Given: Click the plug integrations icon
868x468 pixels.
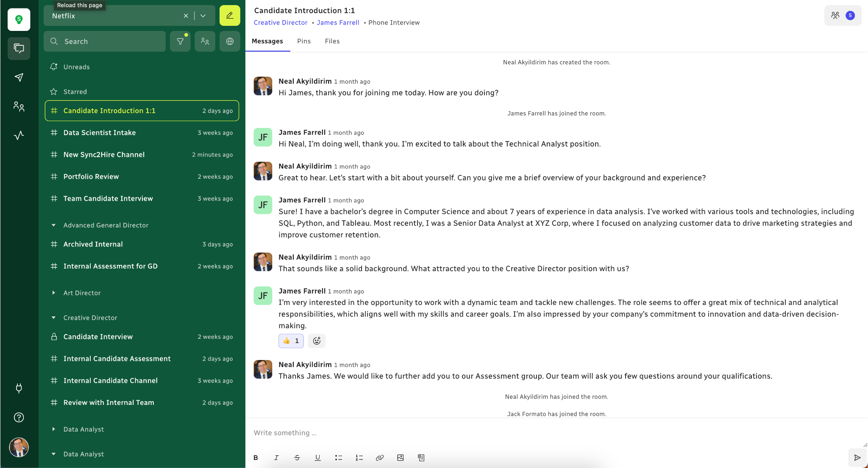Looking at the screenshot, I should click(x=19, y=388).
